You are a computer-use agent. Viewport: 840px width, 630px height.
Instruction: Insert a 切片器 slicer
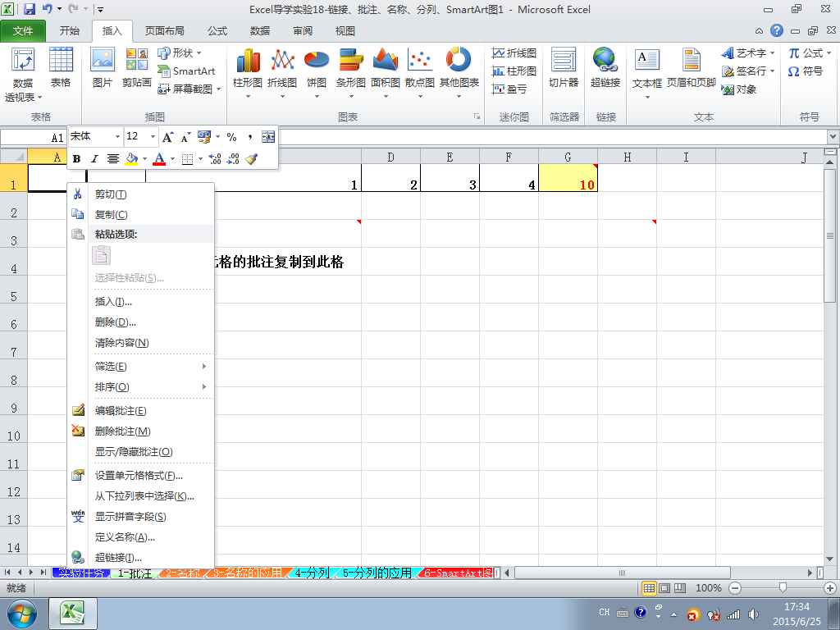pos(564,67)
